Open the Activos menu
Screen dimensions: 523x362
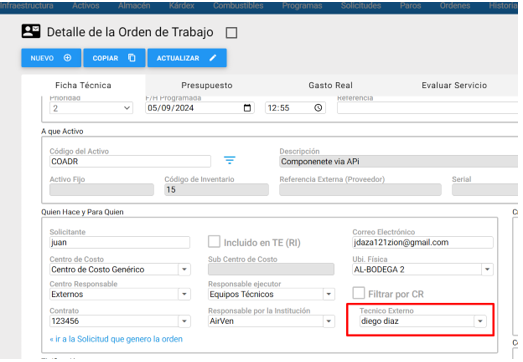86,6
